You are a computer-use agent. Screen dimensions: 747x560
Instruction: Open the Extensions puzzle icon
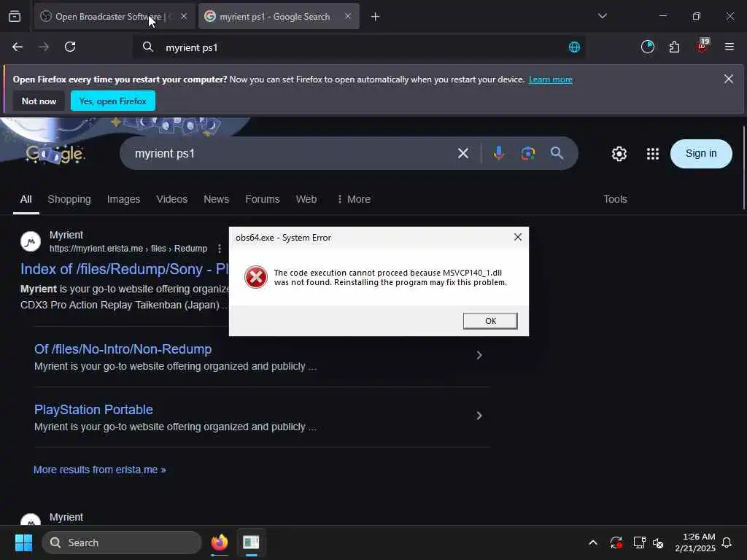click(x=674, y=47)
